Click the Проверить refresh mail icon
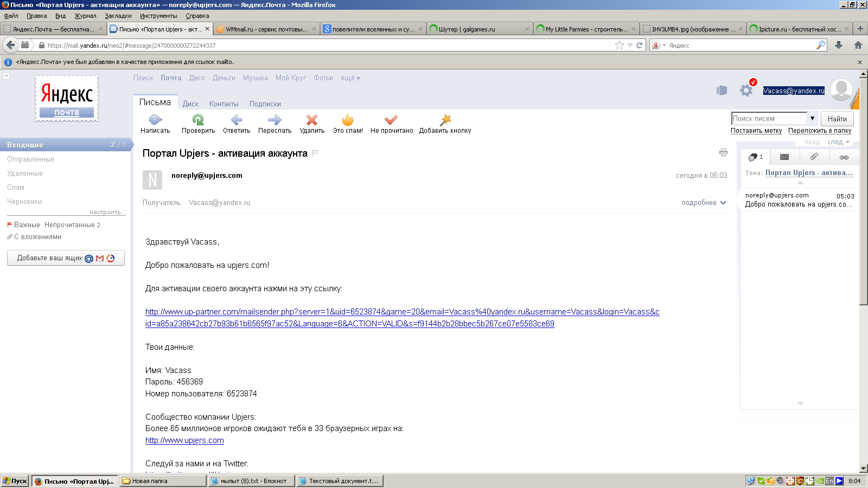This screenshot has width=868, height=488. (198, 120)
